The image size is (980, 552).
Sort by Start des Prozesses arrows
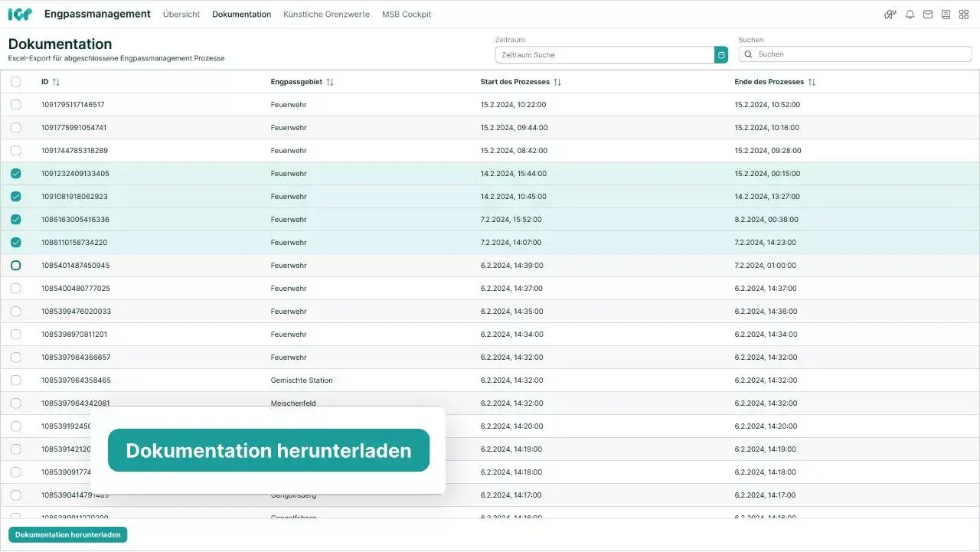pos(557,82)
